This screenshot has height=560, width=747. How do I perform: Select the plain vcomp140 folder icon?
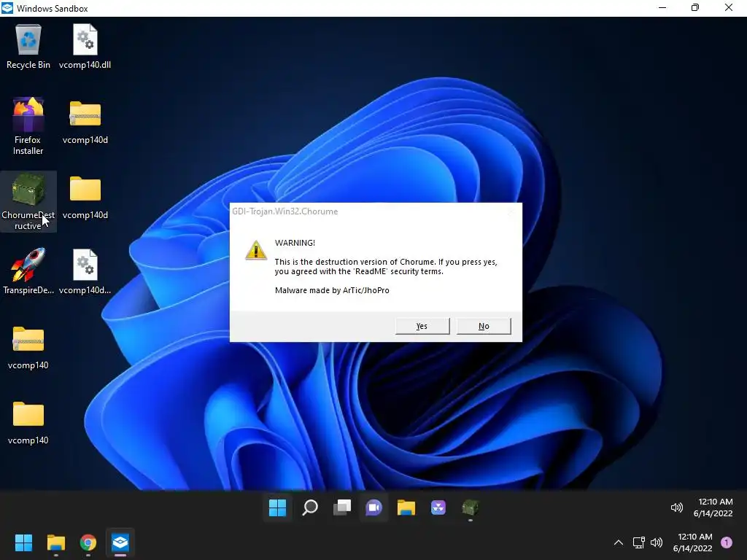click(28, 423)
